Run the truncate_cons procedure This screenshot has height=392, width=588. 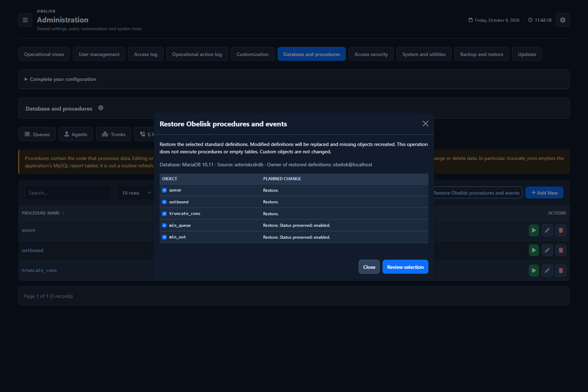(x=534, y=271)
